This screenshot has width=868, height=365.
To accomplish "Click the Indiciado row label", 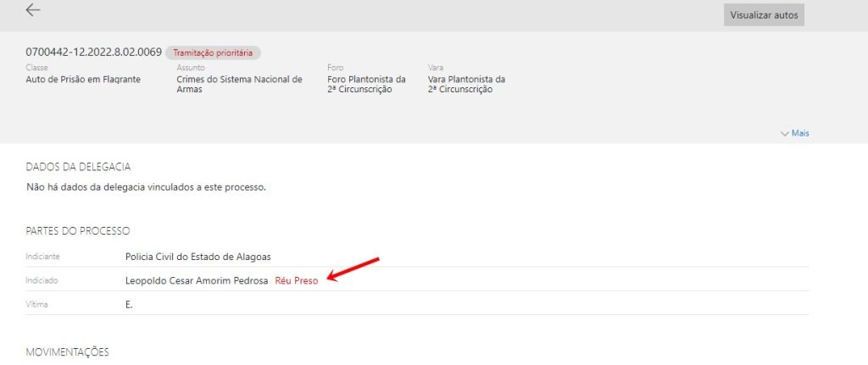I will point(42,280).
